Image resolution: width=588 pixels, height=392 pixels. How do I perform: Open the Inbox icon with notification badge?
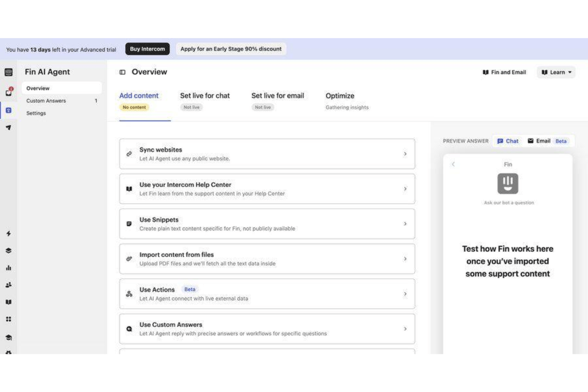pyautogui.click(x=9, y=92)
